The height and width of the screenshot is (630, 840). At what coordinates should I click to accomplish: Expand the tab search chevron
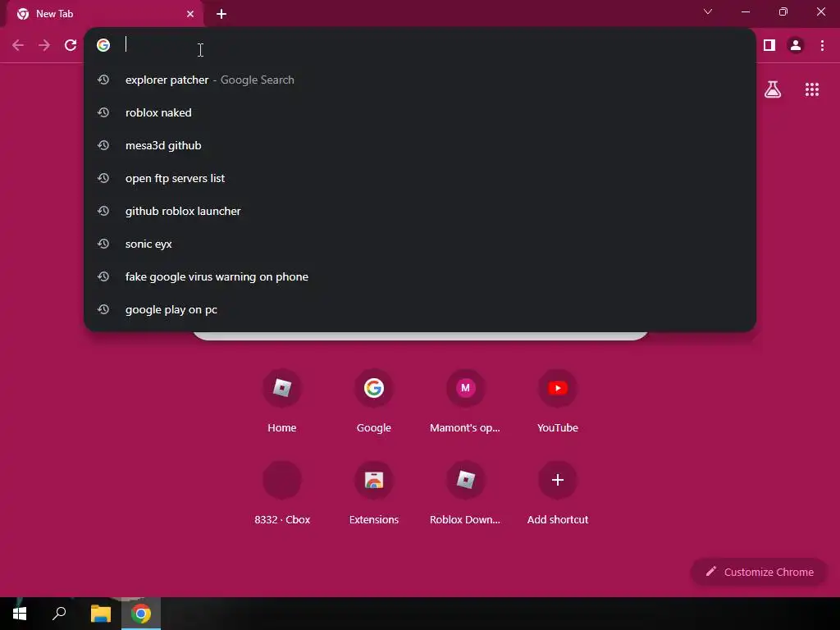click(708, 11)
